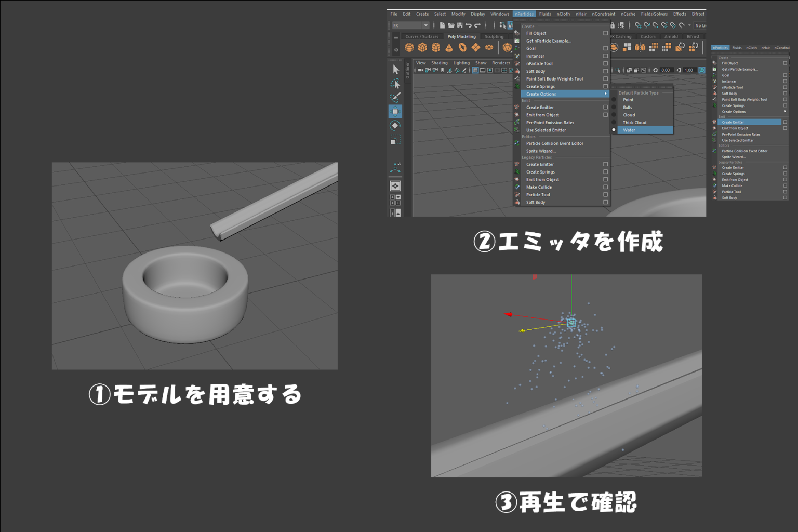798x532 pixels.
Task: Open the FX menu set dropdown
Action: click(x=425, y=24)
